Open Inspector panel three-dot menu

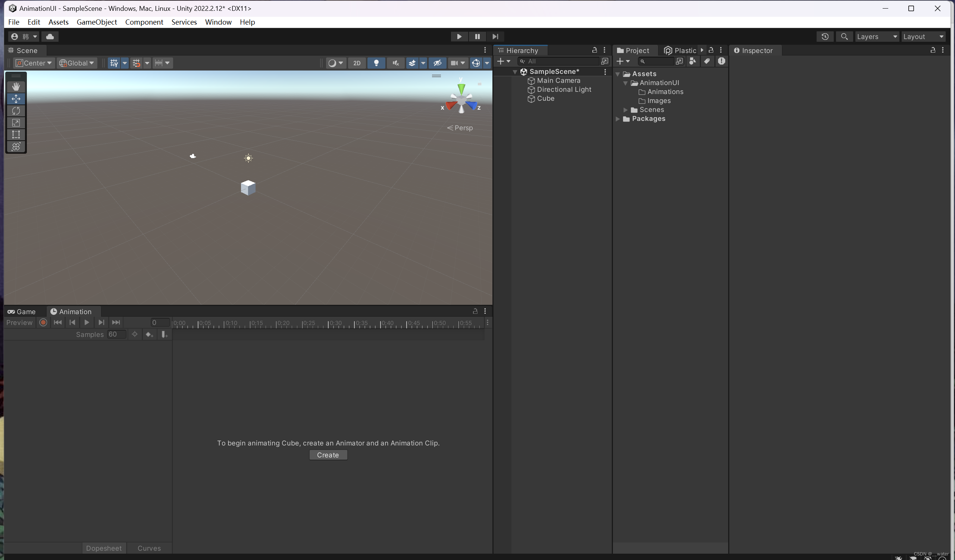coord(942,50)
